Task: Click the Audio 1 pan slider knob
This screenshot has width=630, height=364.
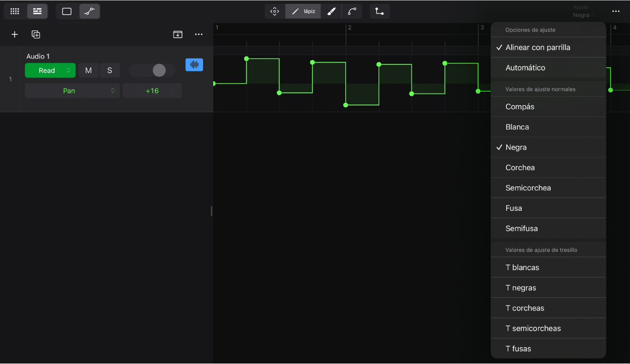Action: pos(159,71)
